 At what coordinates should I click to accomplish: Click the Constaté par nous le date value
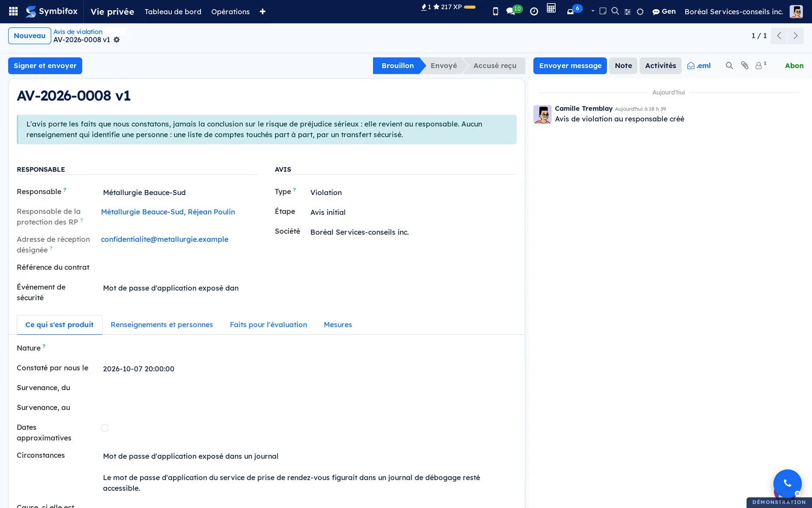point(139,369)
